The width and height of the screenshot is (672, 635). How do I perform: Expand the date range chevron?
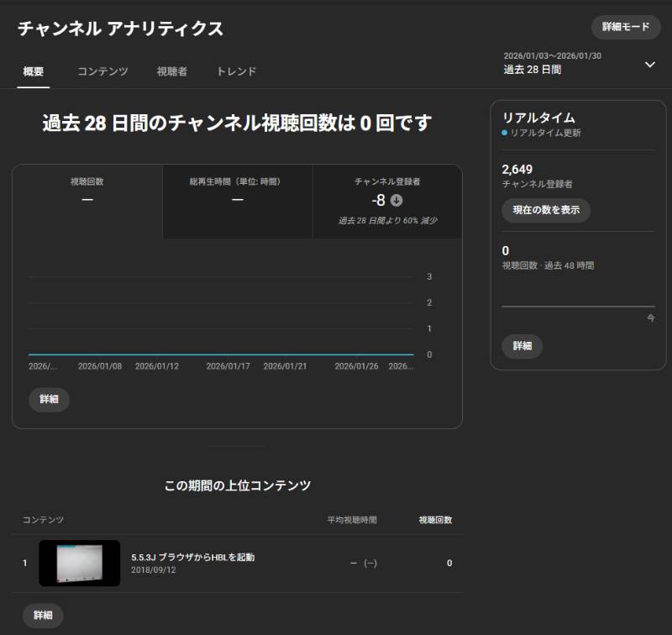click(x=649, y=65)
